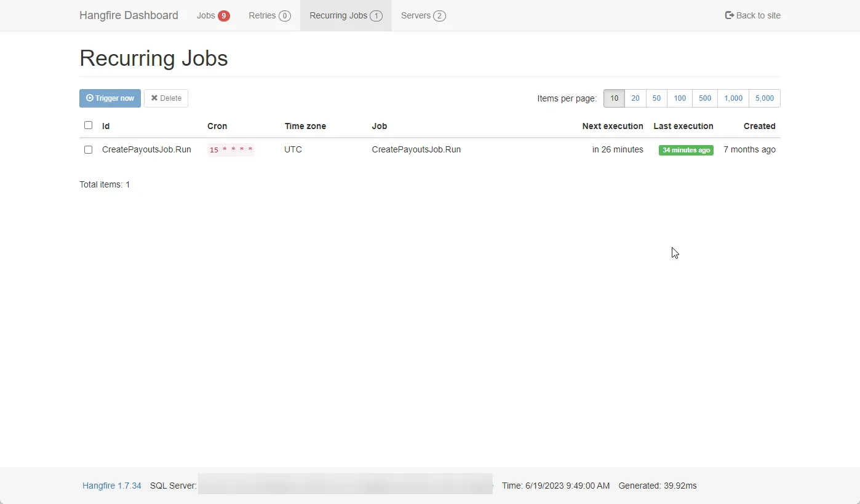Image resolution: width=860 pixels, height=504 pixels.
Task: Set items per page to 20
Action: click(x=635, y=98)
